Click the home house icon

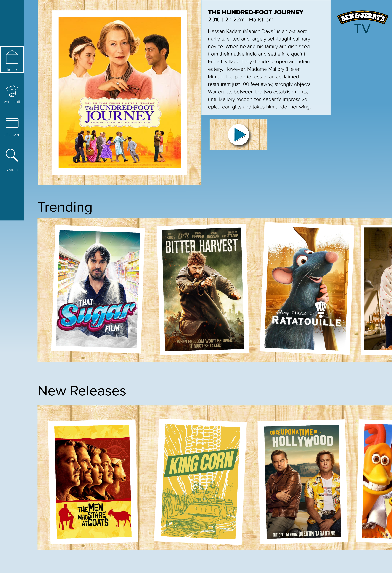click(x=12, y=57)
